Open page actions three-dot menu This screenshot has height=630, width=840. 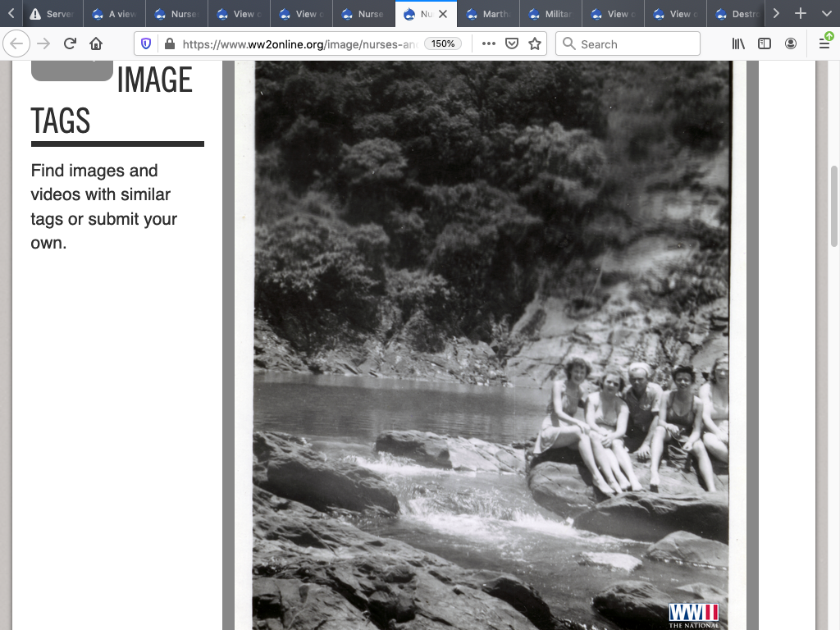click(489, 44)
